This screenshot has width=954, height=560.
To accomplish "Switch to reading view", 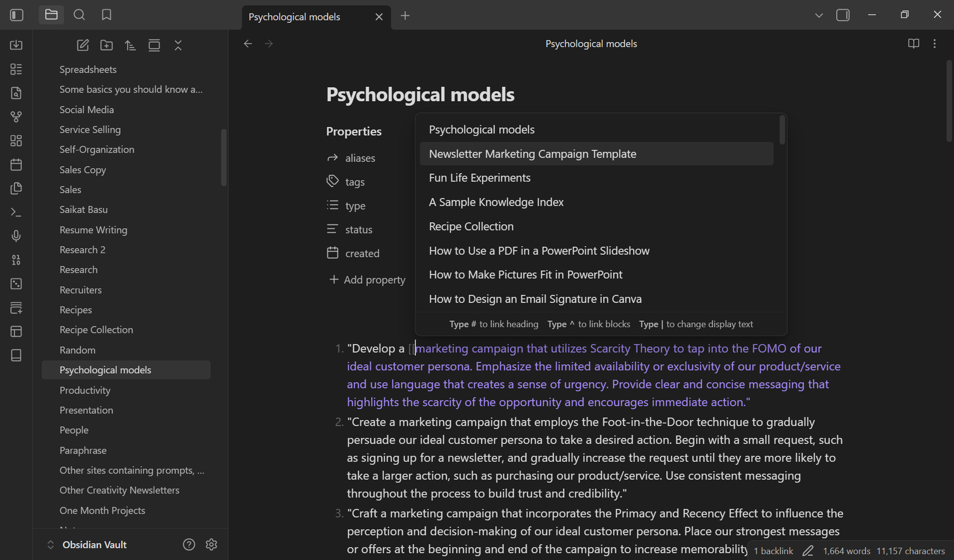I will (x=914, y=43).
